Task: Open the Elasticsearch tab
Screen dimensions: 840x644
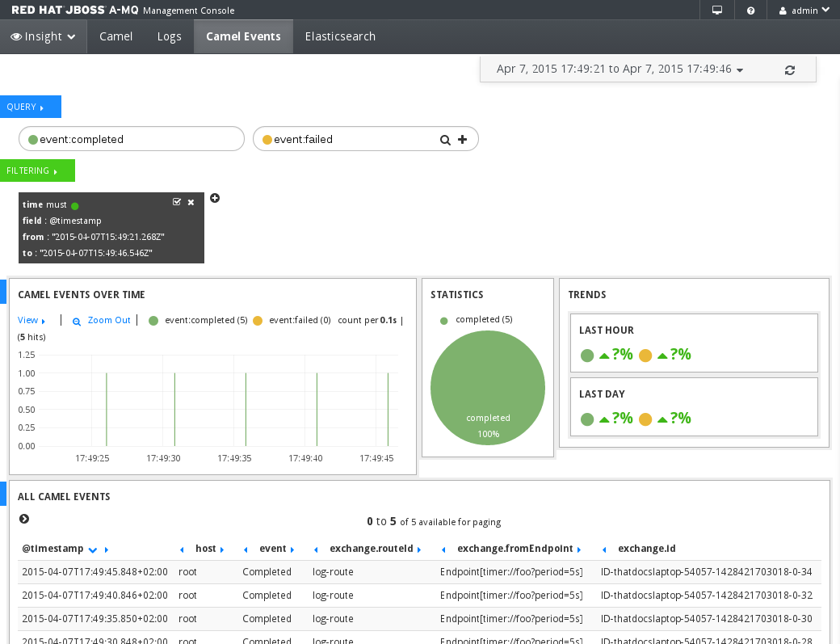Action: (339, 36)
